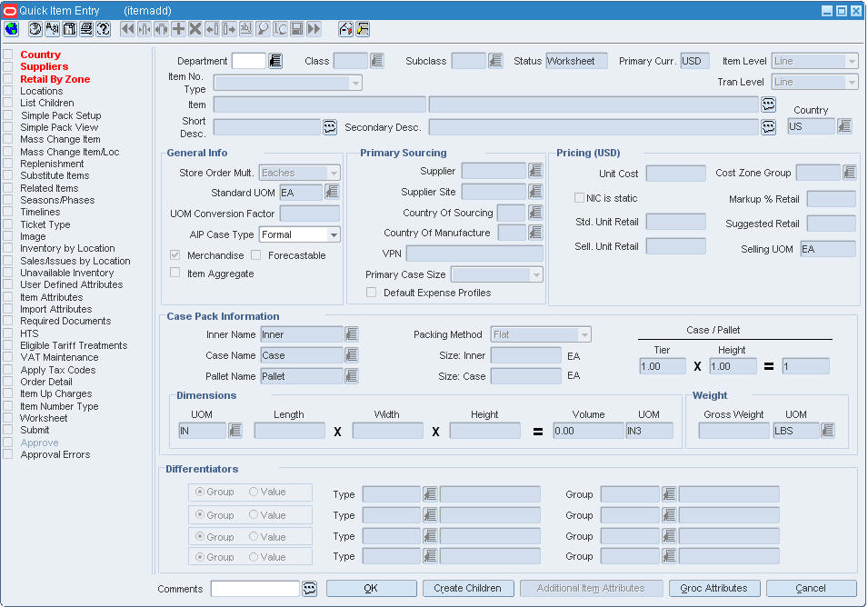The image size is (868, 607).
Task: Open the Supplier lookup icon
Action: (x=535, y=171)
